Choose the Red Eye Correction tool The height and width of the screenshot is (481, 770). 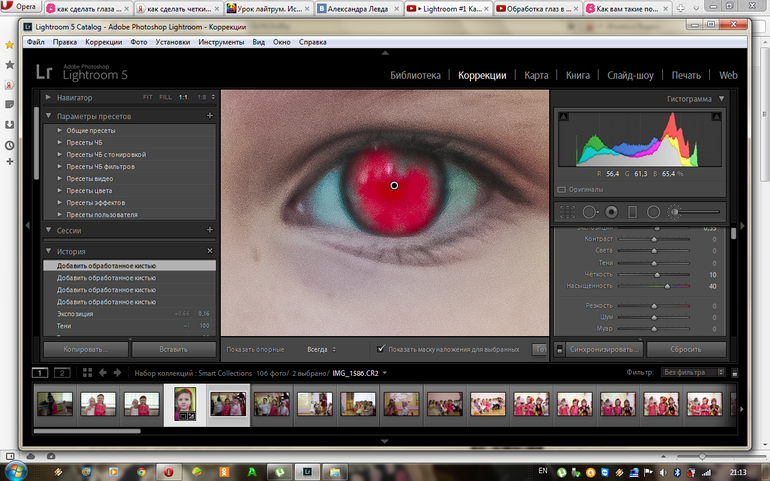click(611, 212)
